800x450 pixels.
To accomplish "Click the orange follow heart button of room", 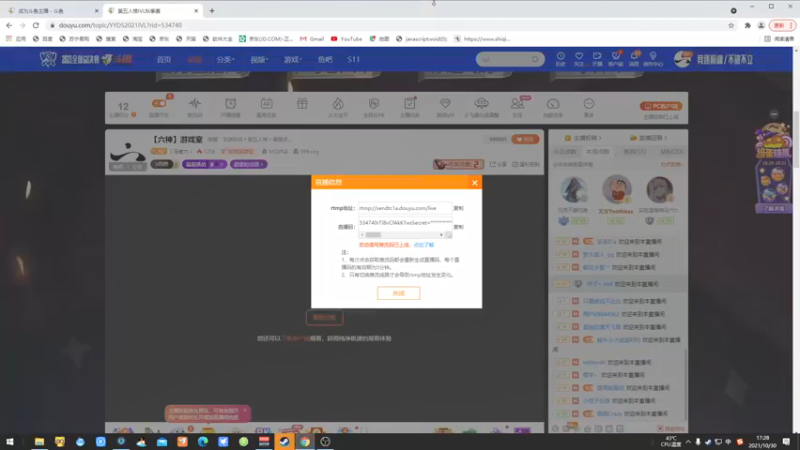I will [x=526, y=139].
